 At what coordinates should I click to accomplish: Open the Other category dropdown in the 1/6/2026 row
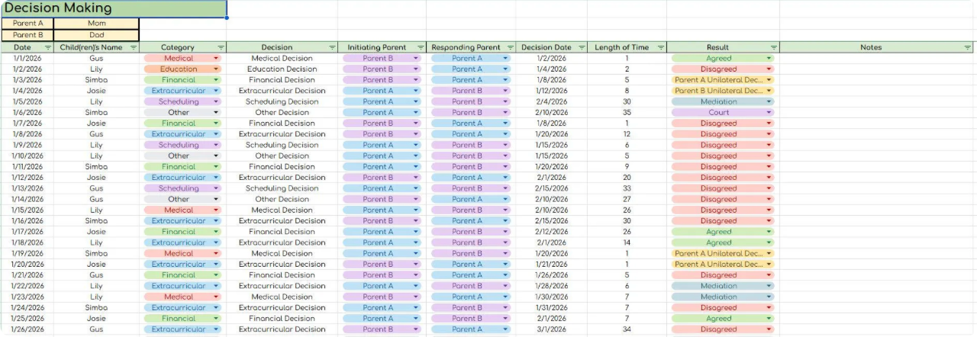pos(216,113)
